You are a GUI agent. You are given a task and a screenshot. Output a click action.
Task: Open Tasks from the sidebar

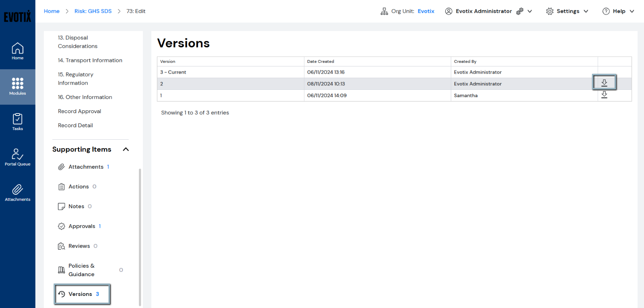(x=17, y=122)
